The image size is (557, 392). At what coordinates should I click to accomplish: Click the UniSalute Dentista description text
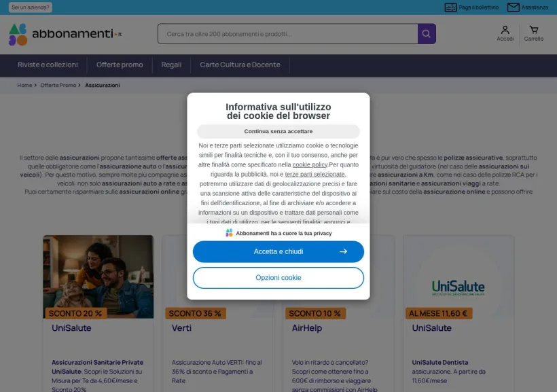click(448, 372)
